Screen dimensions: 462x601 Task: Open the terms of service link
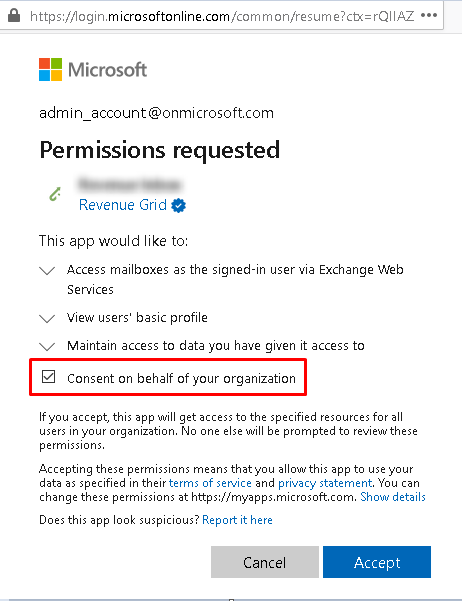(210, 483)
